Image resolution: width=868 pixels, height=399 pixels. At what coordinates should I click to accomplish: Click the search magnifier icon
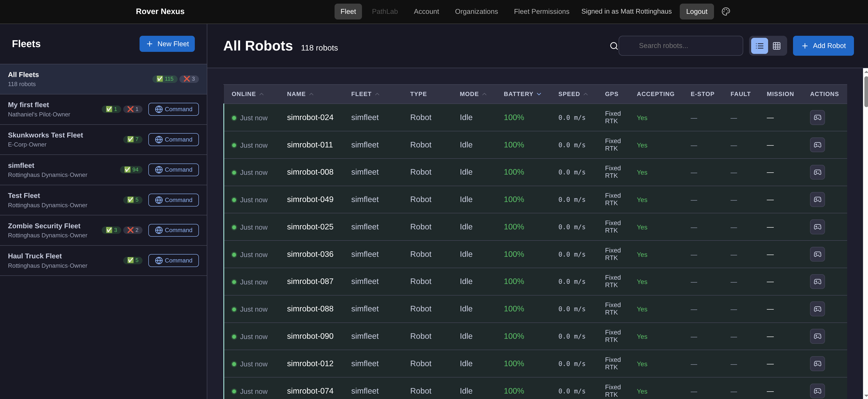pyautogui.click(x=614, y=46)
